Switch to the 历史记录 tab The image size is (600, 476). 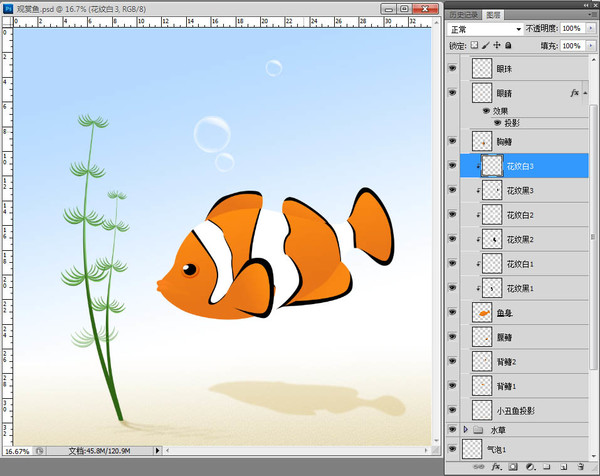[463, 15]
